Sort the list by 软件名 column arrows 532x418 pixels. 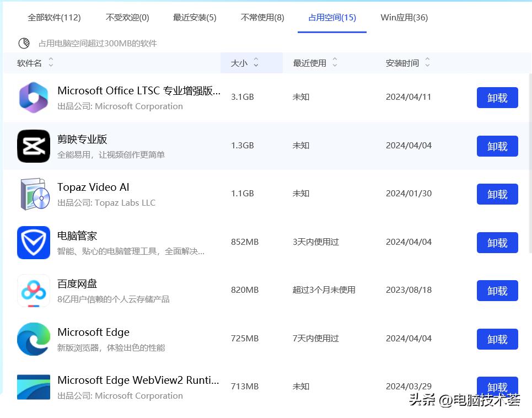pos(51,62)
